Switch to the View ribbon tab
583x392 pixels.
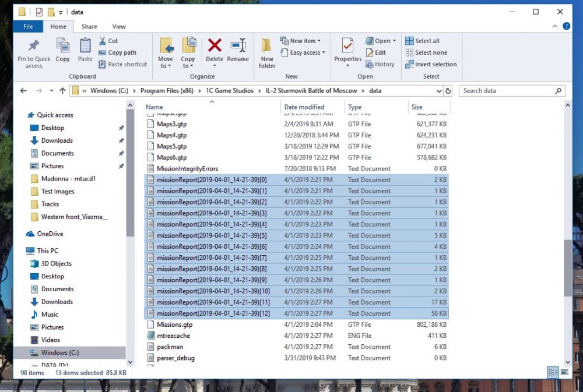119,26
